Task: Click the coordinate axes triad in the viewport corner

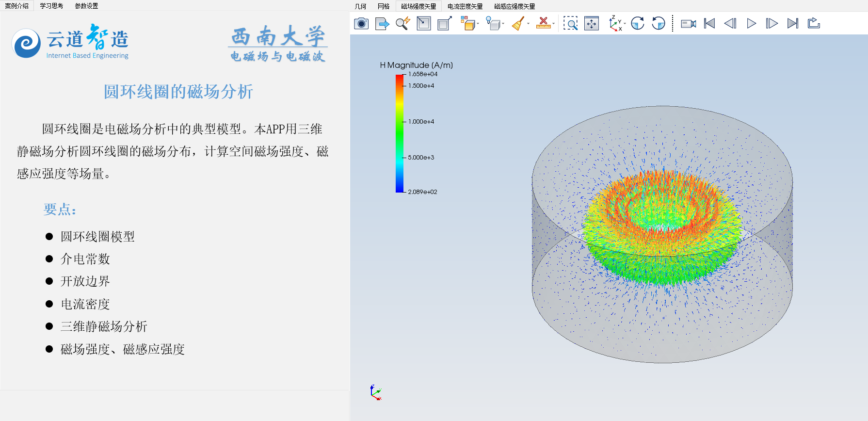Action: coord(376,392)
